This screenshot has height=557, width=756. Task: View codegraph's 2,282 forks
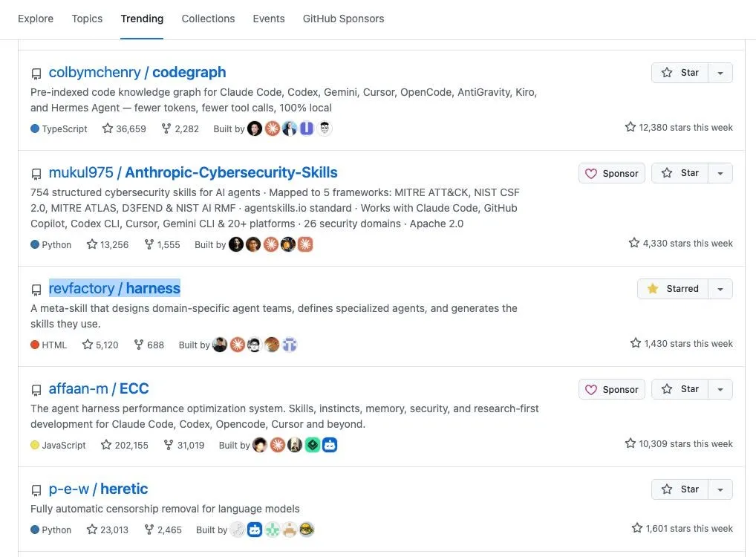click(180, 128)
